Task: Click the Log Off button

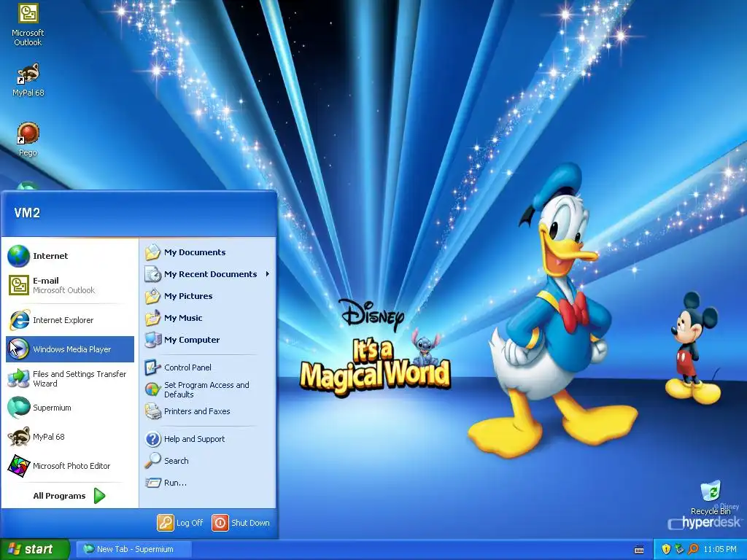Action: click(180, 522)
